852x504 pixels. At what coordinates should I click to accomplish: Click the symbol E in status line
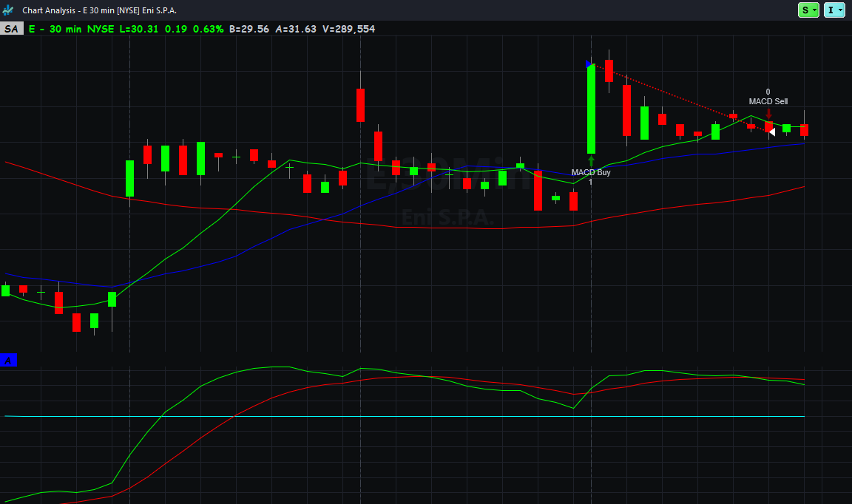point(32,29)
